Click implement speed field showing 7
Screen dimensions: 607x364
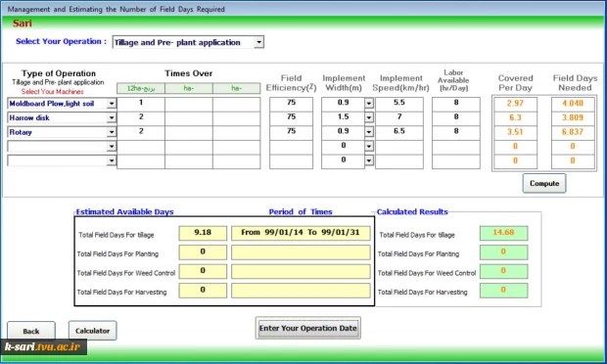pos(399,118)
